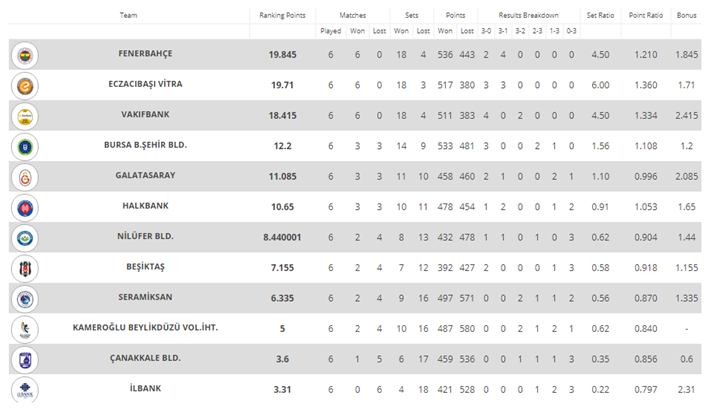The height and width of the screenshot is (411, 710).
Task: Click the İlbank team logo
Action: pyautogui.click(x=25, y=390)
